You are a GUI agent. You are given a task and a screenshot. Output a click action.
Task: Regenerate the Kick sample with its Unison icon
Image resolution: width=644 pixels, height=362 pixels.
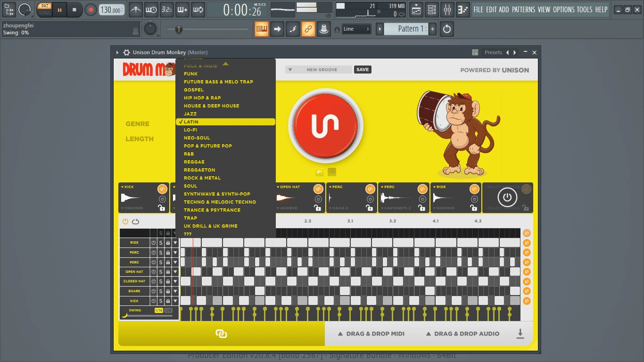pos(162,189)
